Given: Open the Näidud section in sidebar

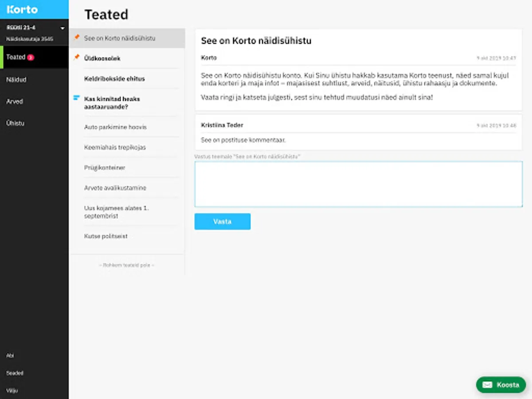Looking at the screenshot, I should 16,80.
